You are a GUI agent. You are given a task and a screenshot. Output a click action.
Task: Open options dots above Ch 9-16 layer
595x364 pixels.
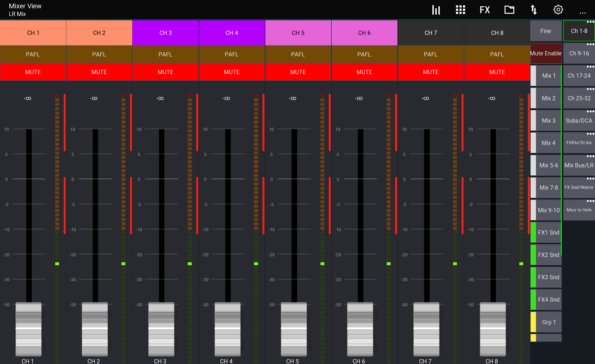pos(590,44)
